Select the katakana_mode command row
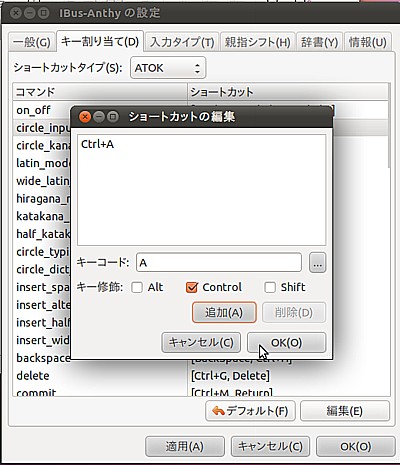The height and width of the screenshot is (465, 400). point(43,216)
